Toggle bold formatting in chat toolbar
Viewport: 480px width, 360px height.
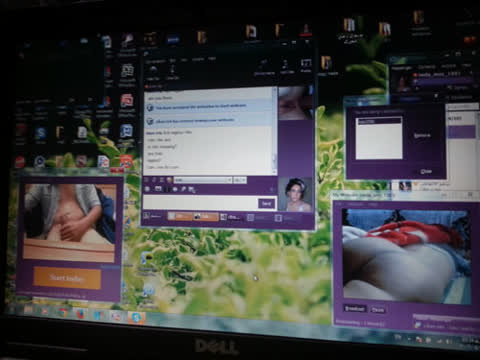[x=147, y=180]
